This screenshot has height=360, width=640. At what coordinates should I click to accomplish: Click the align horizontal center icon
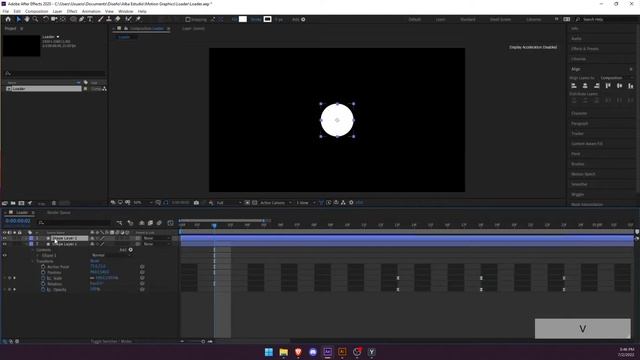[x=585, y=86]
